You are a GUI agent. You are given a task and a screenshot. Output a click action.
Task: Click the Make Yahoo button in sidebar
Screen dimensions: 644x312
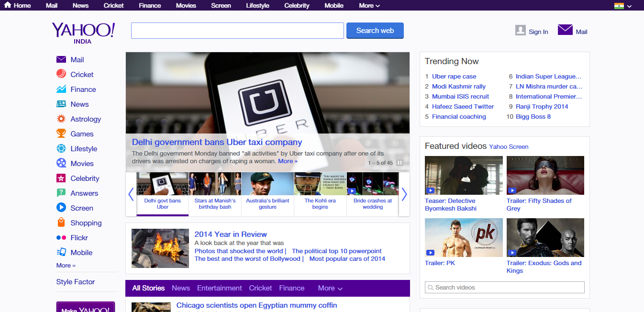(x=86, y=307)
